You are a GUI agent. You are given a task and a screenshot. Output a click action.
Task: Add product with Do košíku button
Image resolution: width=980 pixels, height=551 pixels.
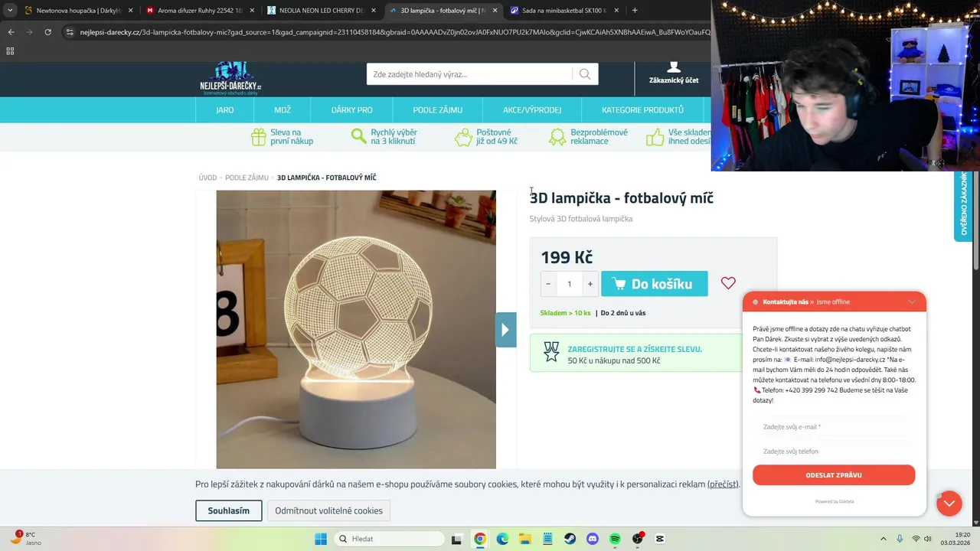pos(655,284)
